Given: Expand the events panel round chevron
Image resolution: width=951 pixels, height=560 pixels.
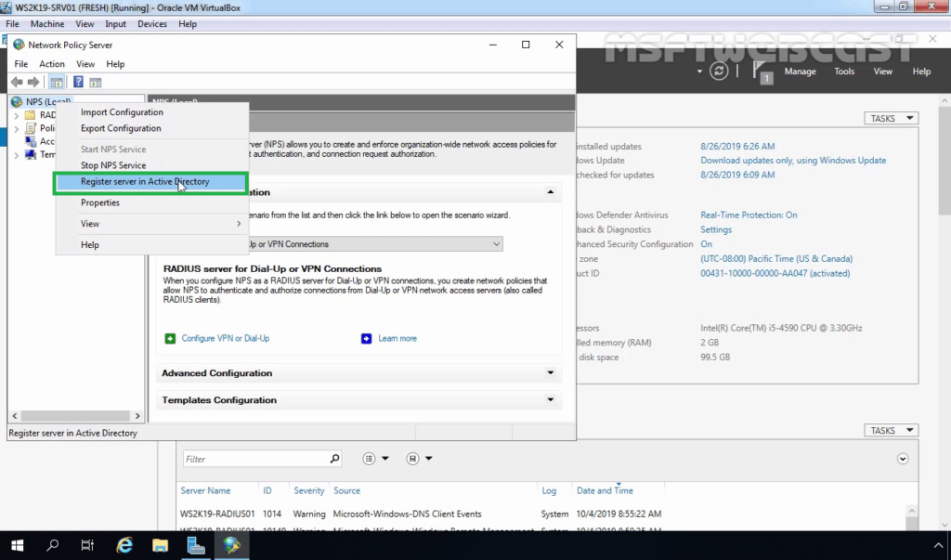Looking at the screenshot, I should pyautogui.click(x=903, y=459).
